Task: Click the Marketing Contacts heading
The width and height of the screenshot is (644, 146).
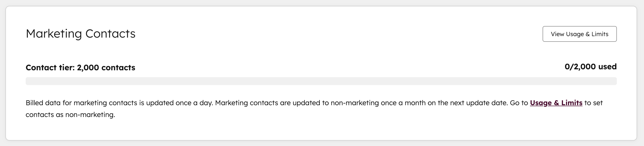Action: coord(81,34)
